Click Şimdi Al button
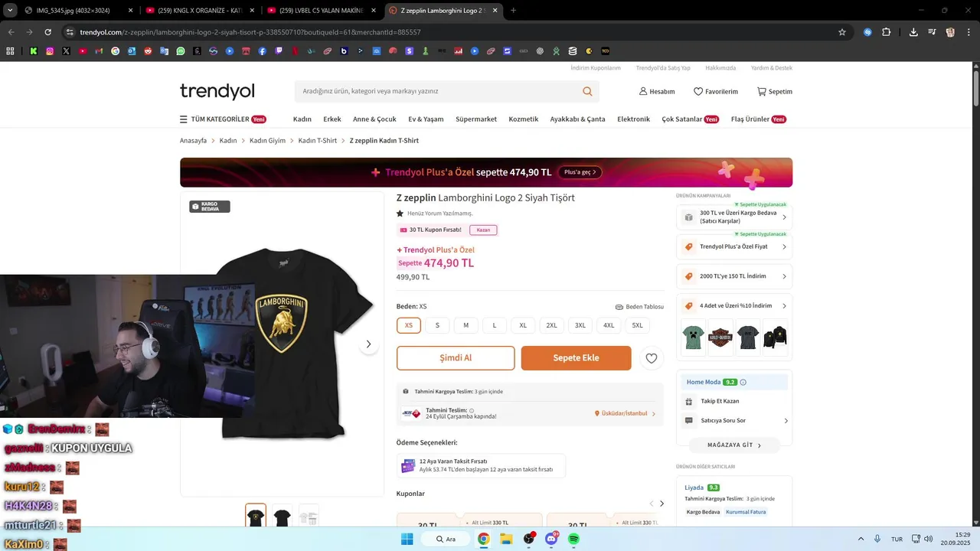The image size is (980, 551). tap(456, 358)
